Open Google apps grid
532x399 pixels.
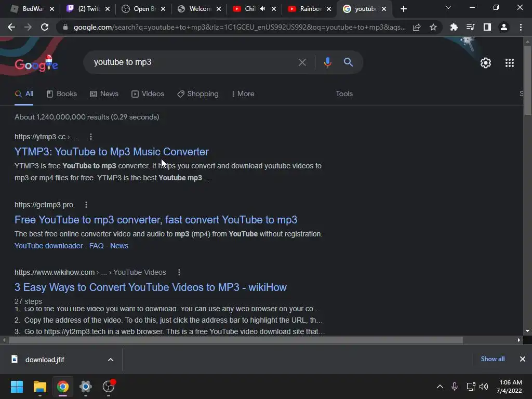[x=510, y=63]
